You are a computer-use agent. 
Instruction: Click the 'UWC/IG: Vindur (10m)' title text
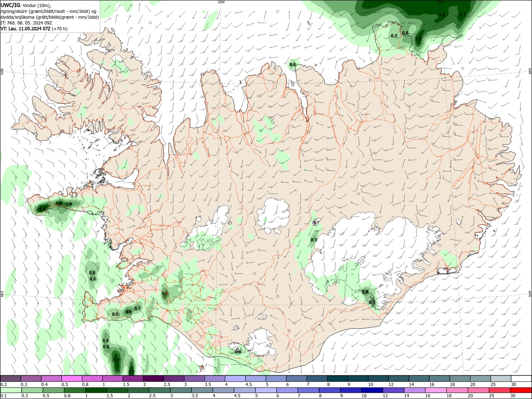click(25, 5)
